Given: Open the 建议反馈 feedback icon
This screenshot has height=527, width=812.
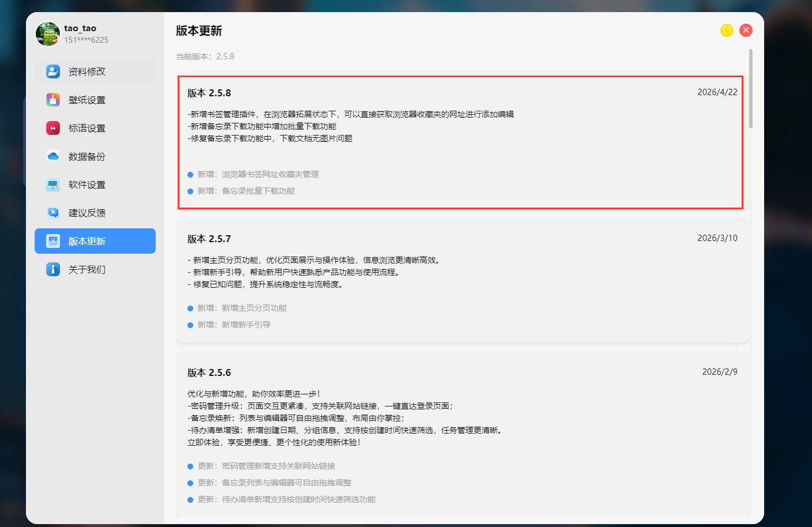Looking at the screenshot, I should [53, 213].
